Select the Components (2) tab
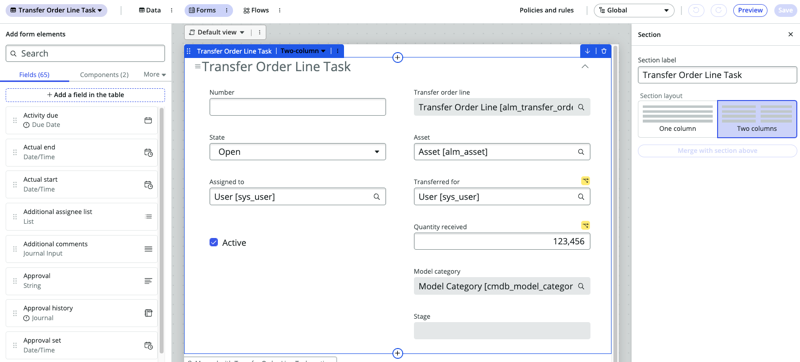The width and height of the screenshot is (800, 362). pyautogui.click(x=104, y=74)
